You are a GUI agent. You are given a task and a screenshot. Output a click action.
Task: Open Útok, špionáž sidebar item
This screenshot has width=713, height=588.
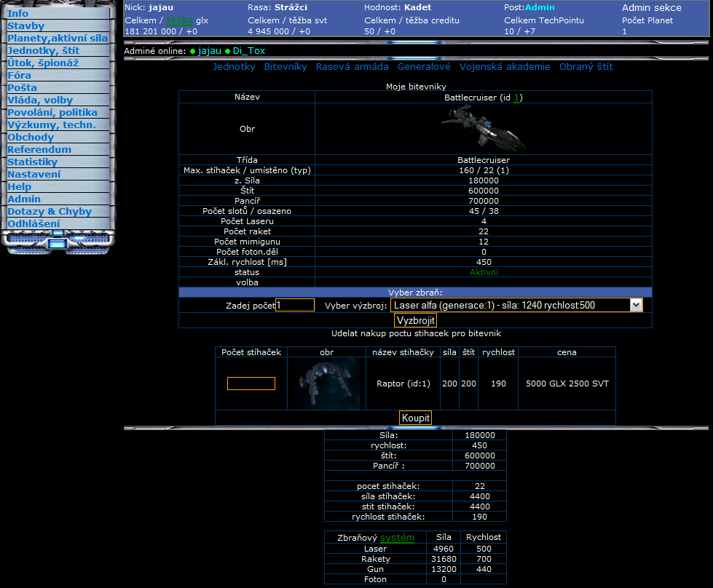coord(43,63)
